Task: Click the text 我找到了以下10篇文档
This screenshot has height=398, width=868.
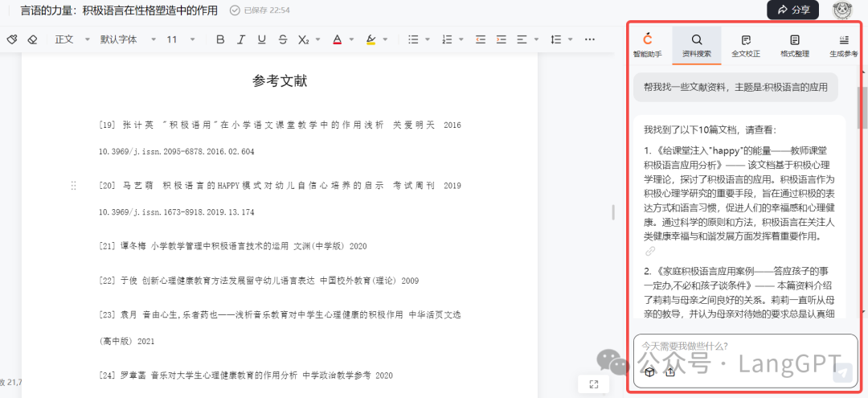Action: point(710,130)
